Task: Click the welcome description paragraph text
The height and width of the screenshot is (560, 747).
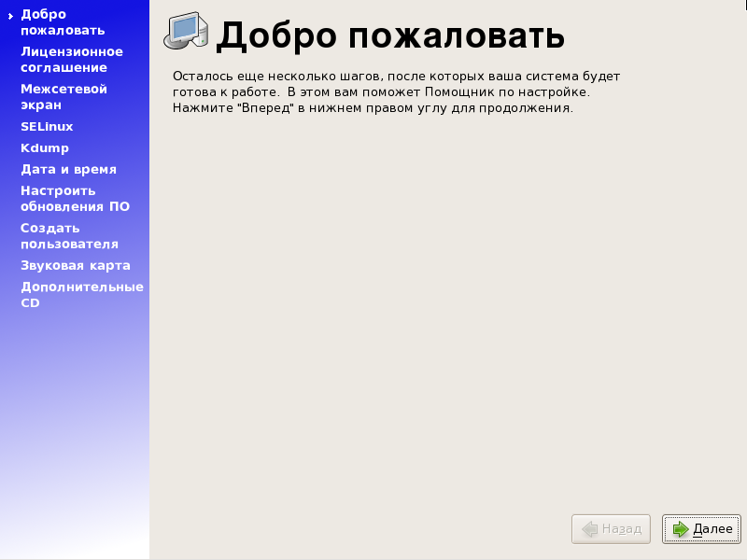Action: tap(397, 91)
